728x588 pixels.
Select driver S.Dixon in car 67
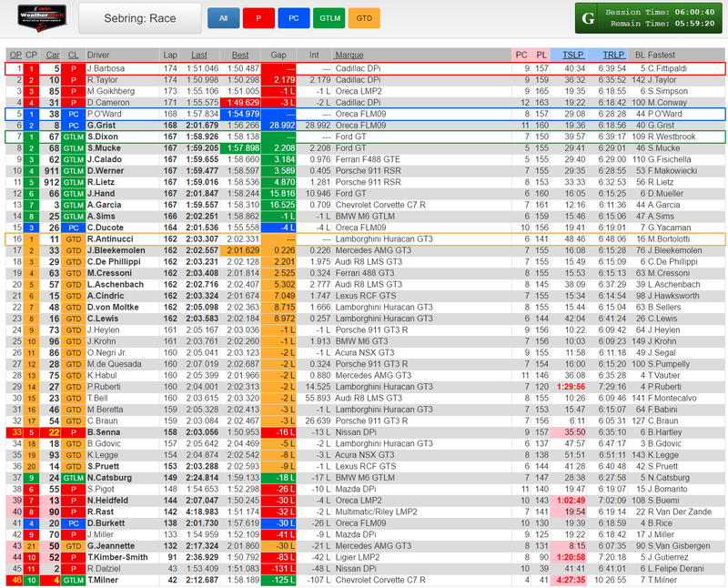point(103,137)
